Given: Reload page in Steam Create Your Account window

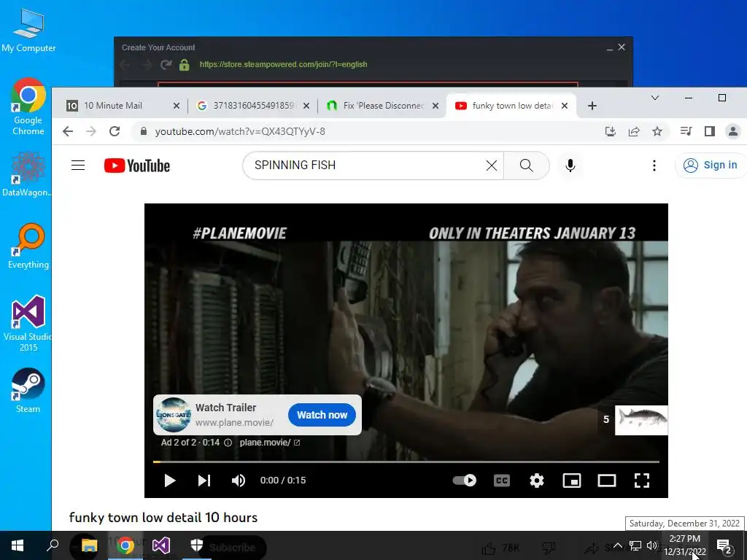Looking at the screenshot, I should (166, 64).
